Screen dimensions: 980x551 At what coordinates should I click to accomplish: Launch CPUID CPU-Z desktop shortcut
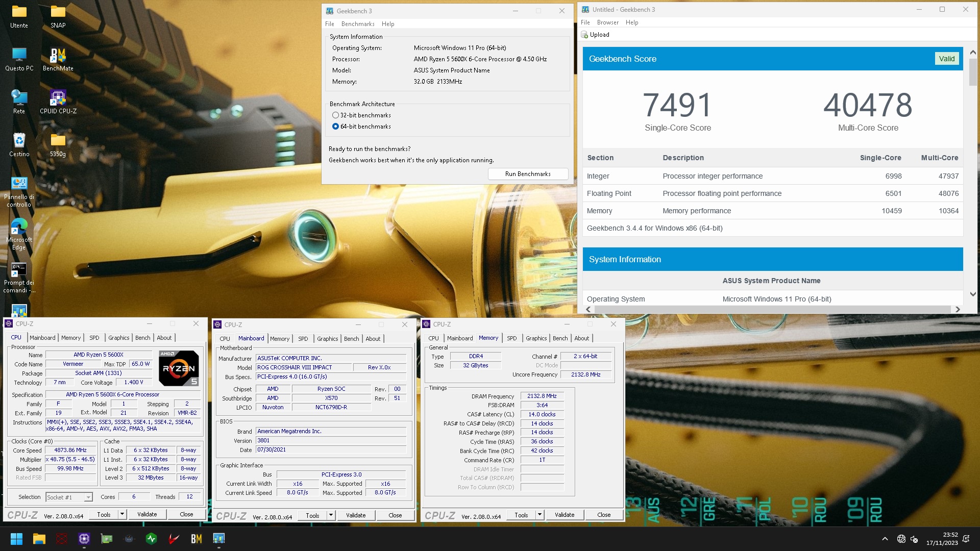coord(58,102)
